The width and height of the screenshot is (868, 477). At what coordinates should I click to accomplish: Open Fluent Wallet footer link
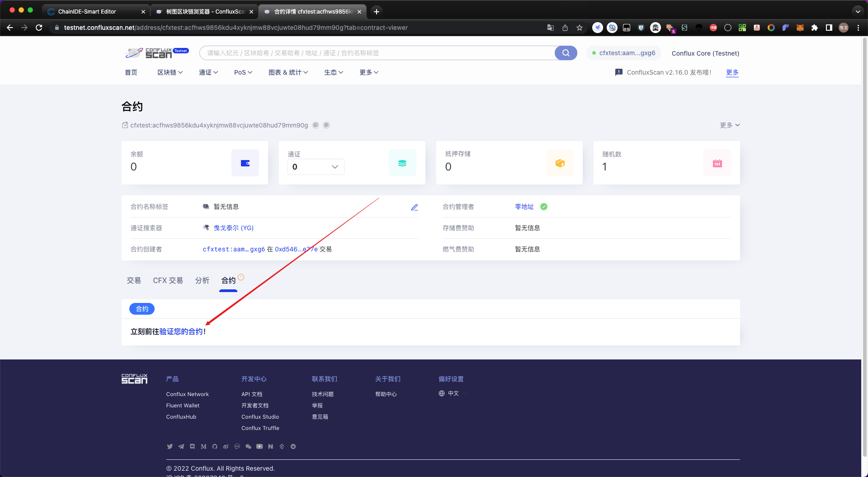click(x=183, y=406)
